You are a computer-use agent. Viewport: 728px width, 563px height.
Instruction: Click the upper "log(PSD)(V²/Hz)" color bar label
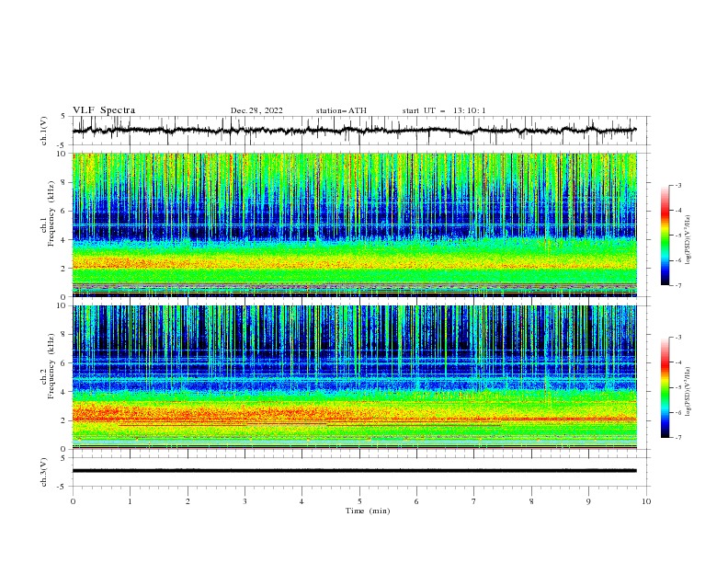[689, 240]
